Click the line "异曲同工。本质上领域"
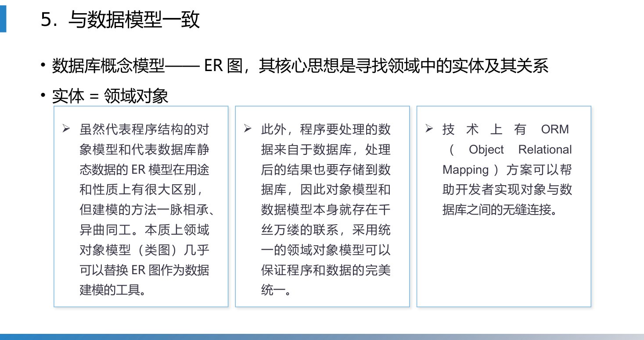Image resolution: width=644 pixels, height=340 pixels. click(144, 230)
